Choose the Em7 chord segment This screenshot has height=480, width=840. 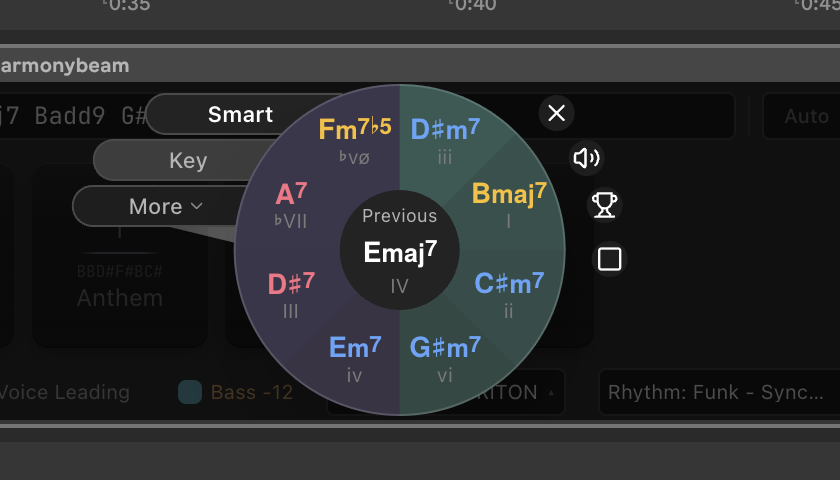click(355, 358)
